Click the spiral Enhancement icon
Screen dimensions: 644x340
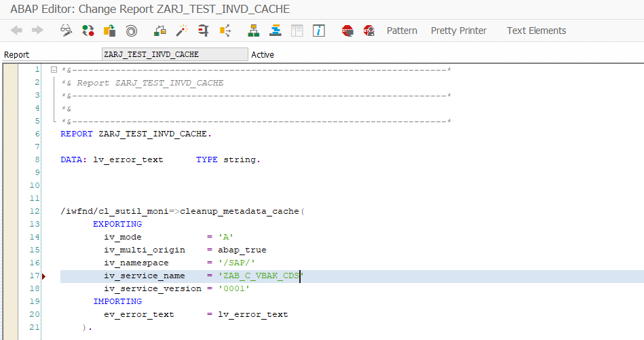[132, 31]
